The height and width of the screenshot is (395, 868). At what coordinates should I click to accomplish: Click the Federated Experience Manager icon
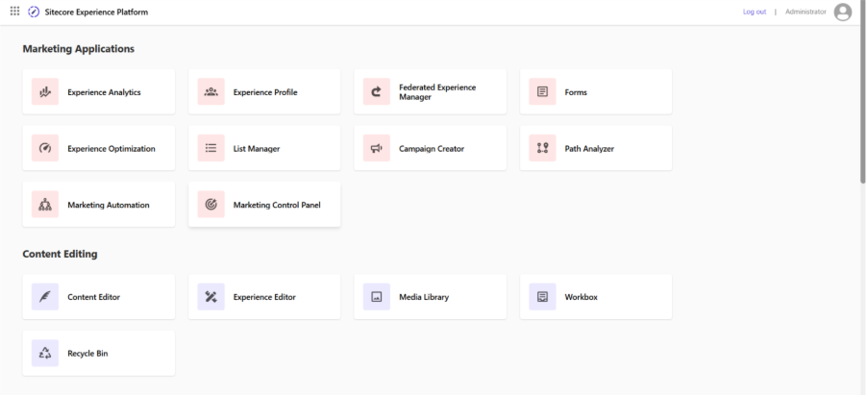pyautogui.click(x=377, y=92)
